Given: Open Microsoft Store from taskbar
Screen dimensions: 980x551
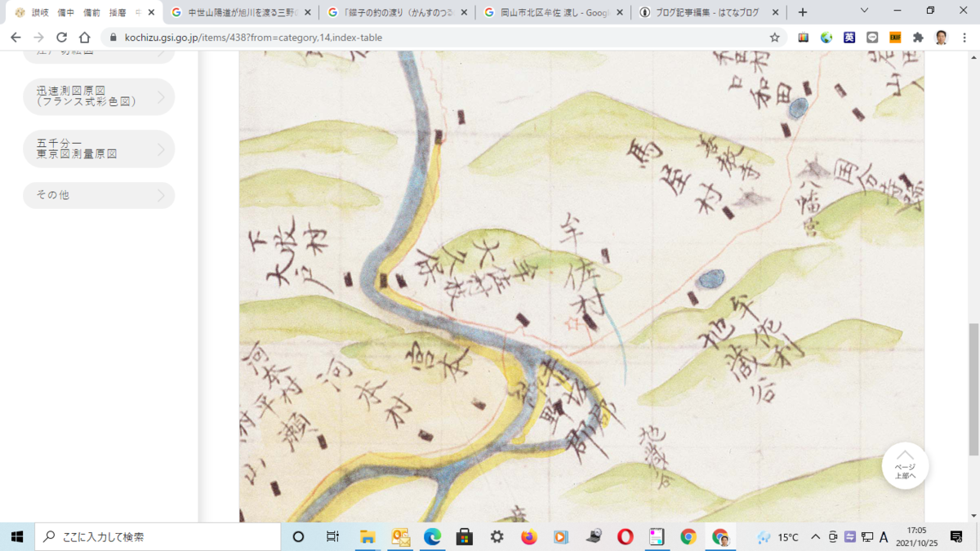Looking at the screenshot, I should click(465, 536).
